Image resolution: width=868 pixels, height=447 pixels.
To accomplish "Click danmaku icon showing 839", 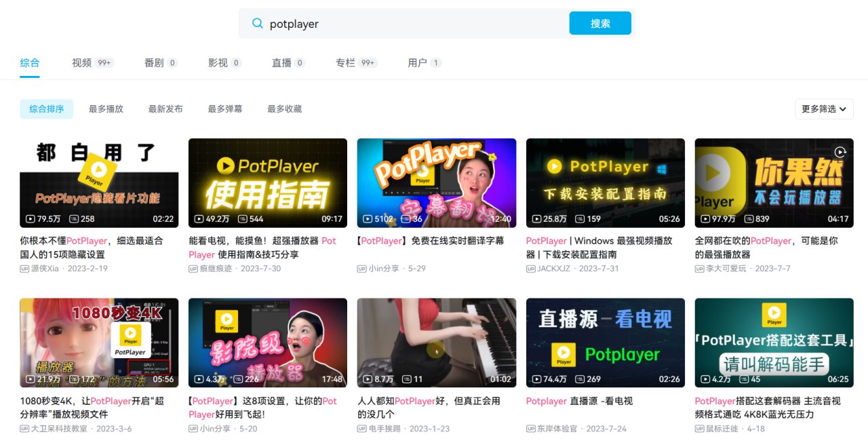I will pos(749,219).
